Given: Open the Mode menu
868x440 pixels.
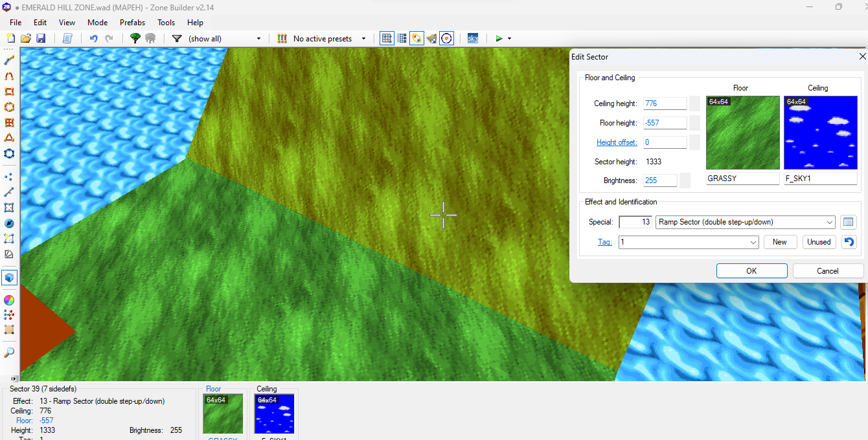Looking at the screenshot, I should [97, 23].
